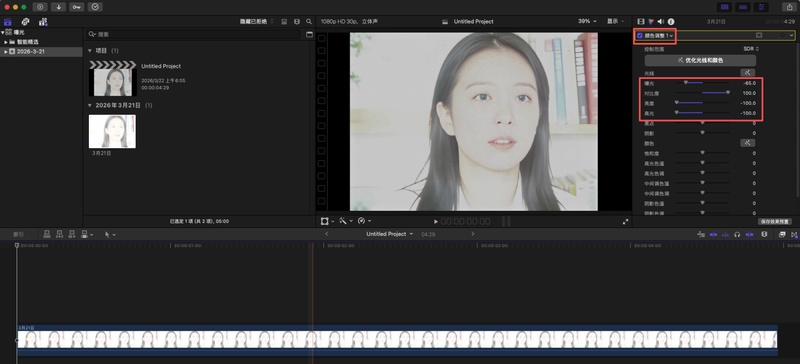Click the magic wand beside 光线

pyautogui.click(x=747, y=73)
